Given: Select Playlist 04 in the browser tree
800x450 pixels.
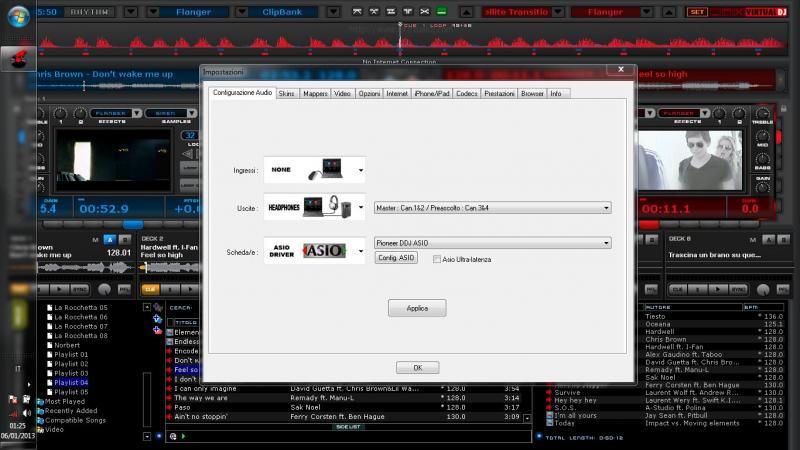Looking at the screenshot, I should coord(71,382).
